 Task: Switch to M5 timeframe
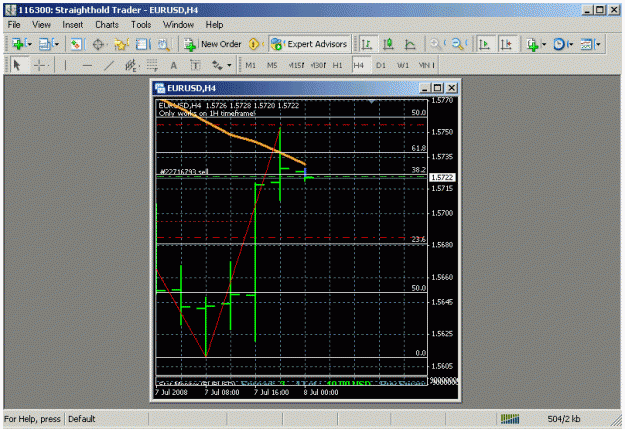(x=272, y=65)
